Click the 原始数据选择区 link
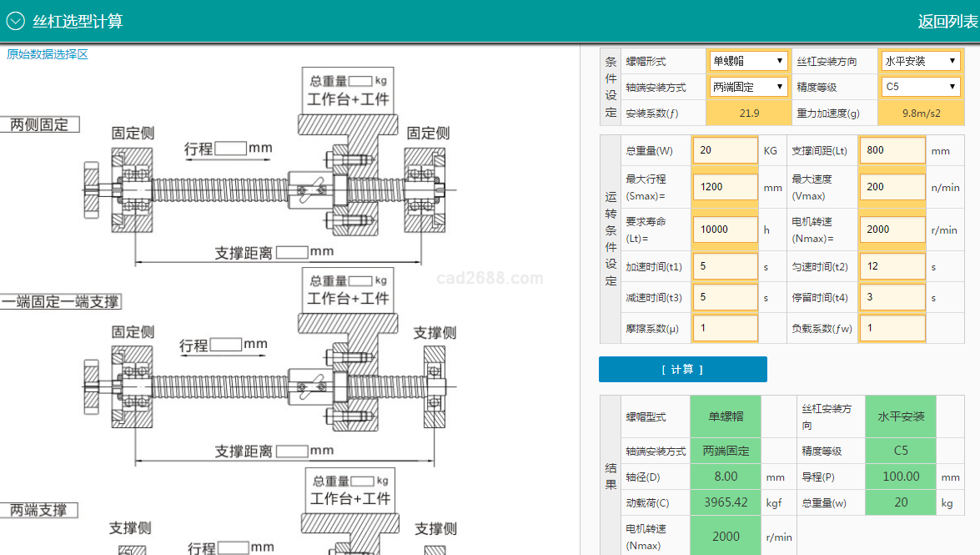Image resolution: width=980 pixels, height=555 pixels. [x=48, y=54]
